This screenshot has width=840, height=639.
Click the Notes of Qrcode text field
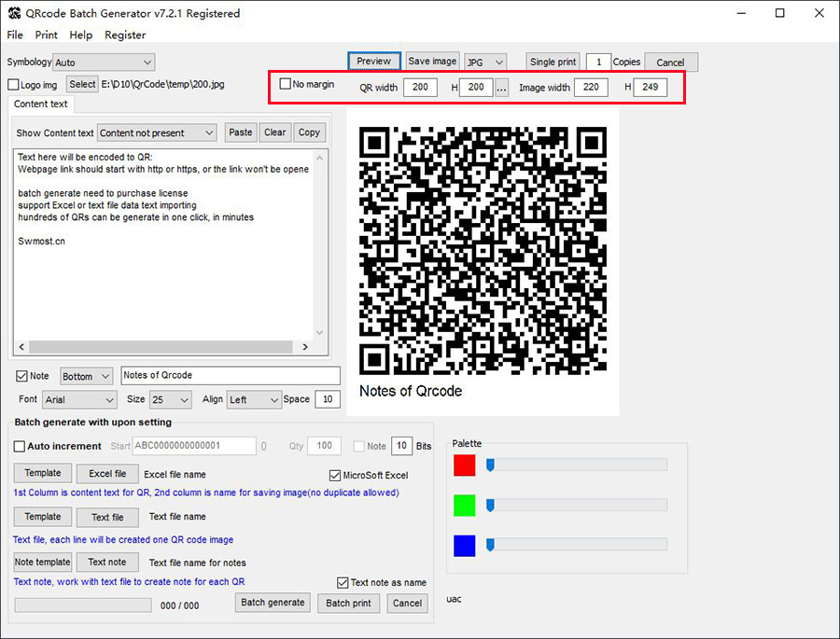coord(231,376)
